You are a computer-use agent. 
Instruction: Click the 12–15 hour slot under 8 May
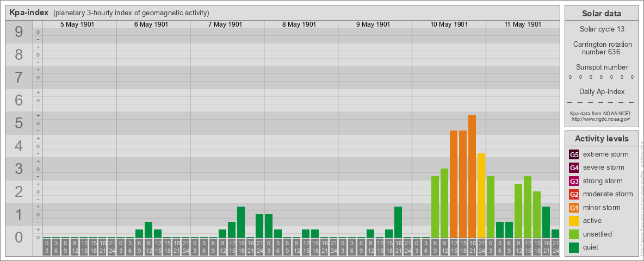coord(306,247)
